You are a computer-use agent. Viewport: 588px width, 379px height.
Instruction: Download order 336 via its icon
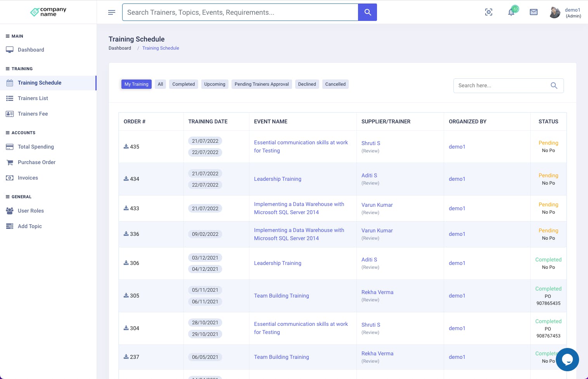coord(126,234)
